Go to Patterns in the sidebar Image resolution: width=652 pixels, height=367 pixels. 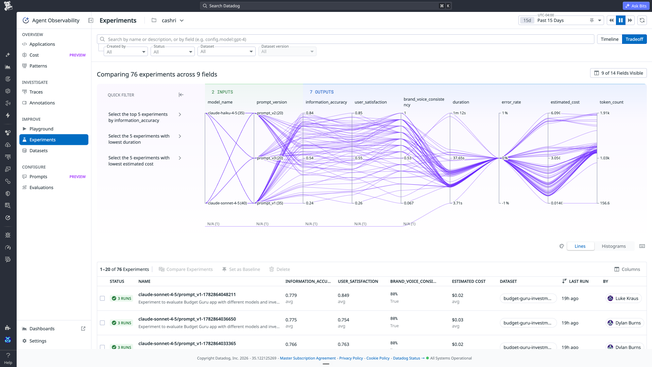click(x=38, y=66)
